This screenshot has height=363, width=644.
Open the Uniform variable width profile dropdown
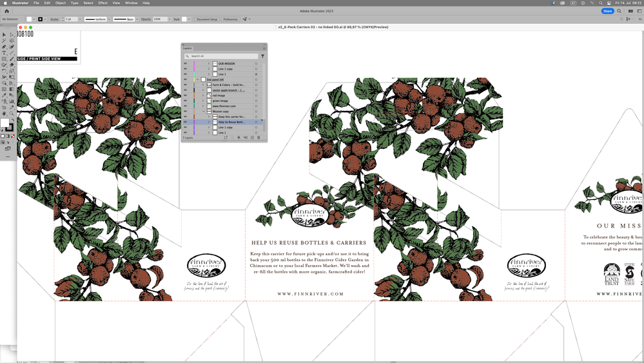click(x=109, y=19)
